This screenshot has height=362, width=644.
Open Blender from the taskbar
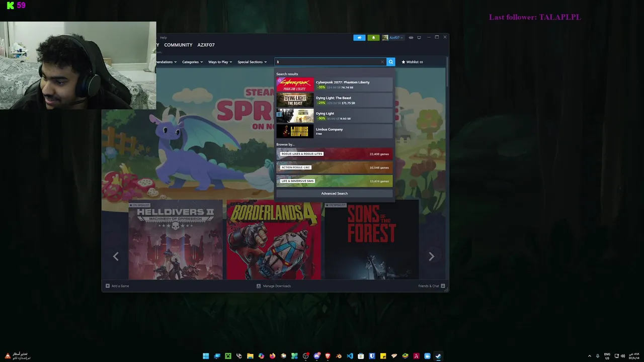(x=339, y=356)
